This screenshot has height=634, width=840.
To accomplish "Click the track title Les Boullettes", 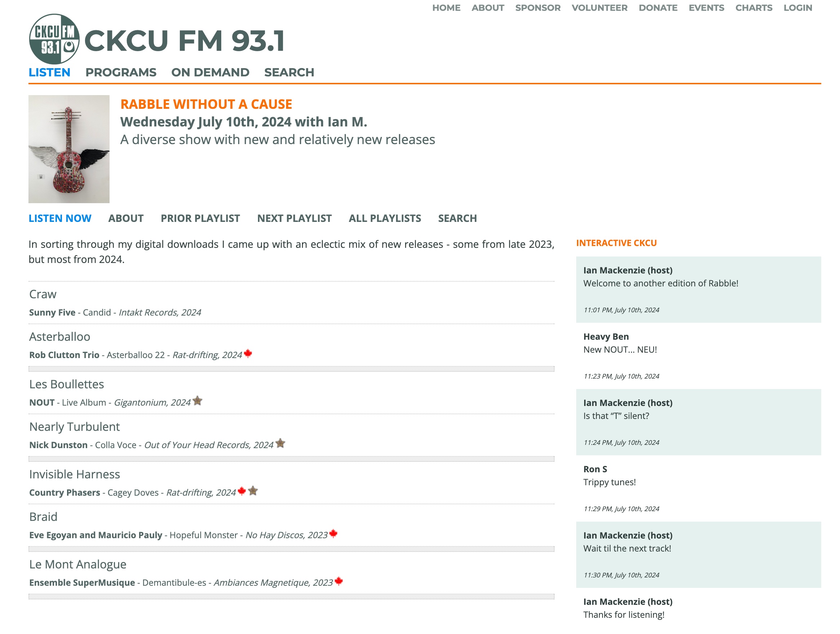I will tap(66, 384).
